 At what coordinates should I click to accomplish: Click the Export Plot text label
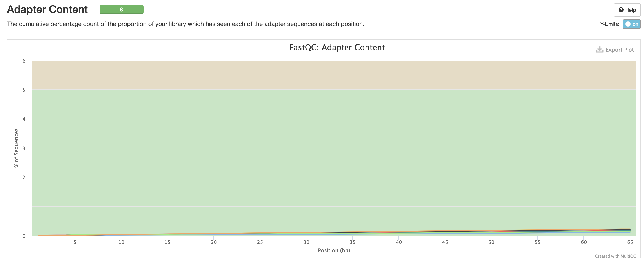(620, 50)
